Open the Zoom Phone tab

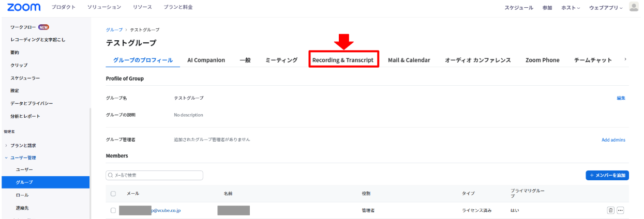[542, 60]
